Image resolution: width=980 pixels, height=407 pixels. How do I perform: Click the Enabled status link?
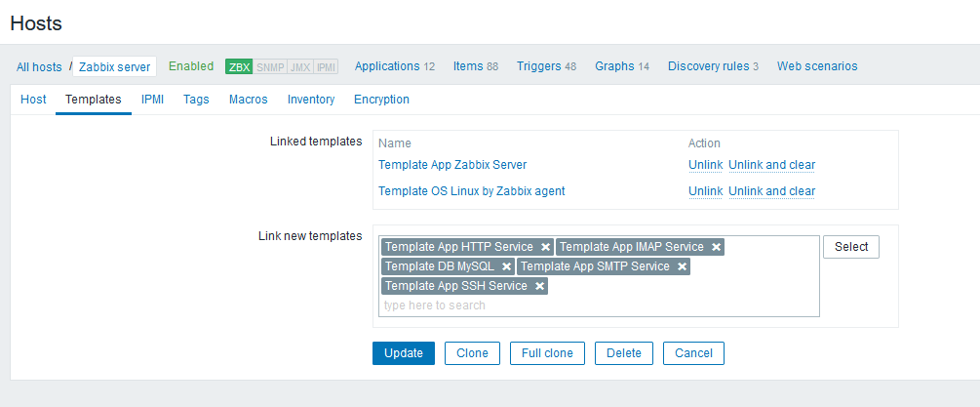coord(191,66)
